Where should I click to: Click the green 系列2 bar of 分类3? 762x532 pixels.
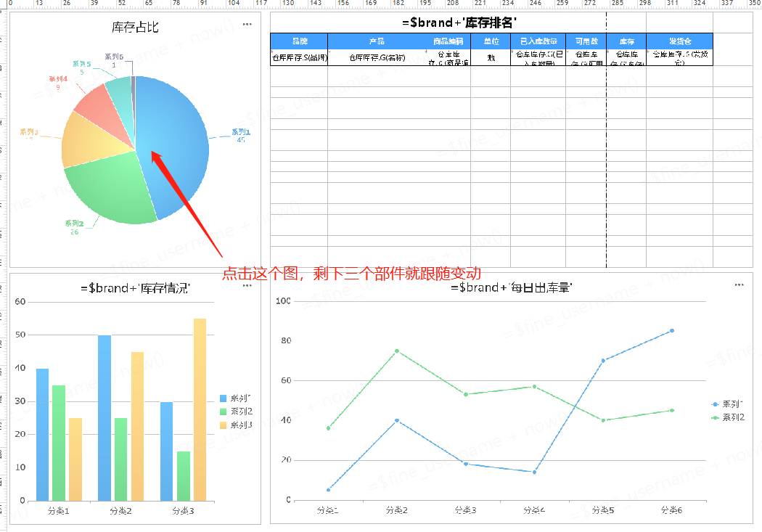click(x=183, y=476)
